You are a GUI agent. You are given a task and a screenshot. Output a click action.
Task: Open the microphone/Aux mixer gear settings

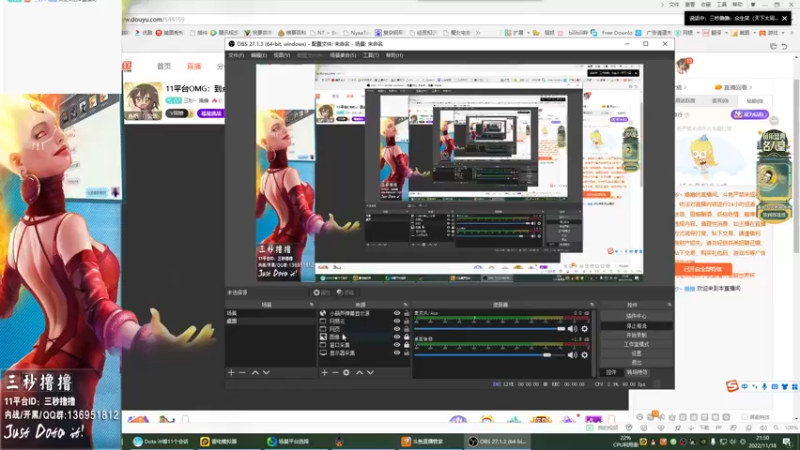coord(585,329)
